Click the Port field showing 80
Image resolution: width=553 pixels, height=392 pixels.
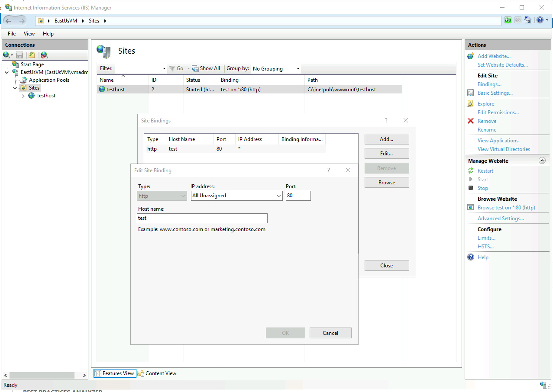298,196
